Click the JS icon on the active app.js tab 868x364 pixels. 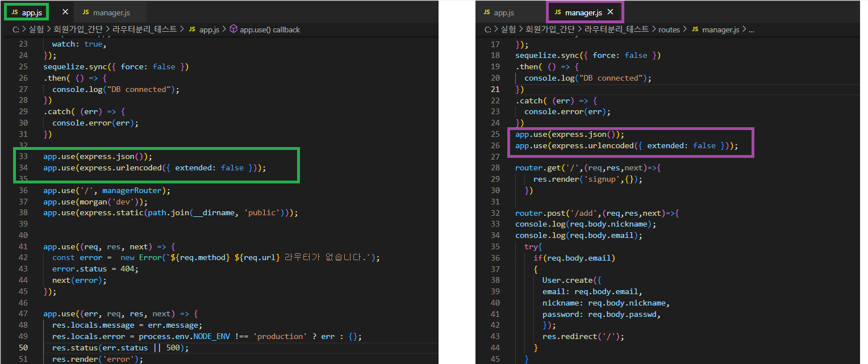coord(14,12)
